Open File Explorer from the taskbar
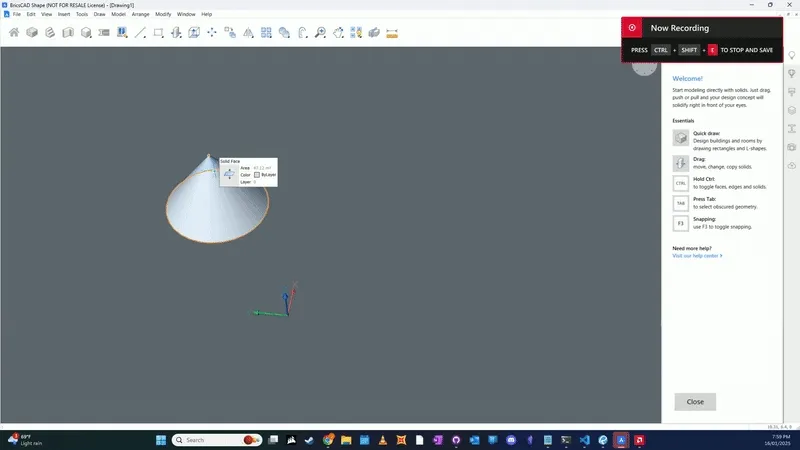Viewport: 800px width, 450px height. click(346, 440)
